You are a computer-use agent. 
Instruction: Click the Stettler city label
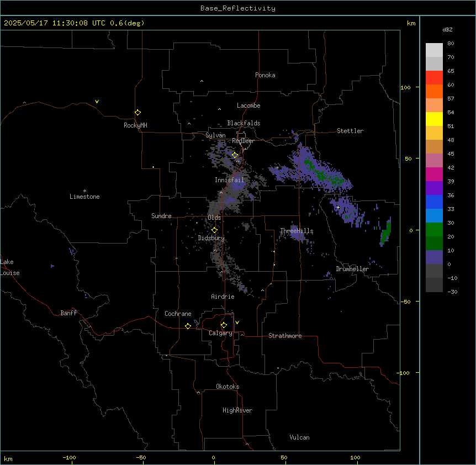coord(350,131)
